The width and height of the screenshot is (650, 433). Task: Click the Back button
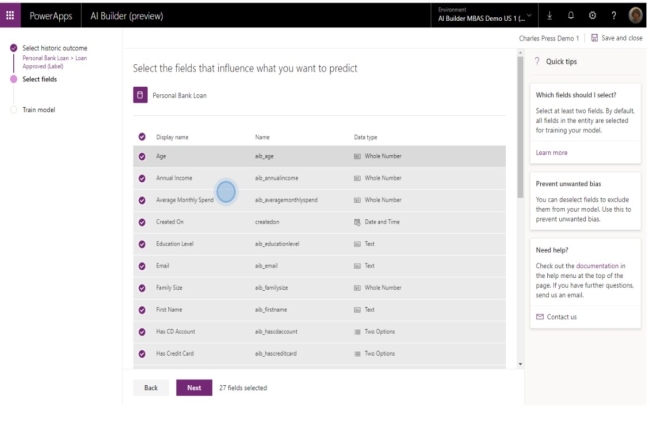click(x=151, y=388)
